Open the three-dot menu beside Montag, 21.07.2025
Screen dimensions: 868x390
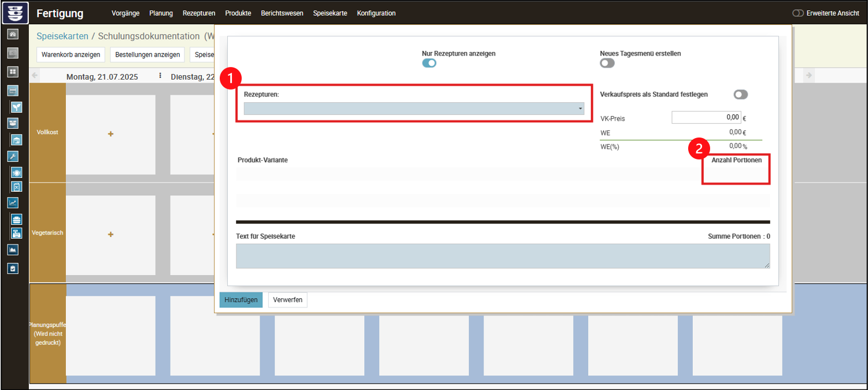point(160,76)
